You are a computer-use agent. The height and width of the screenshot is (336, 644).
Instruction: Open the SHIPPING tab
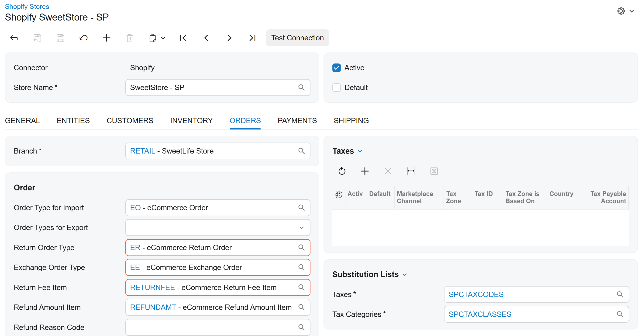pos(351,121)
